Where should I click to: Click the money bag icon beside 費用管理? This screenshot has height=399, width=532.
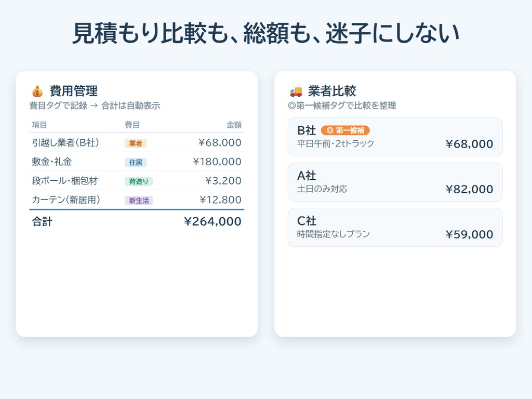point(37,91)
